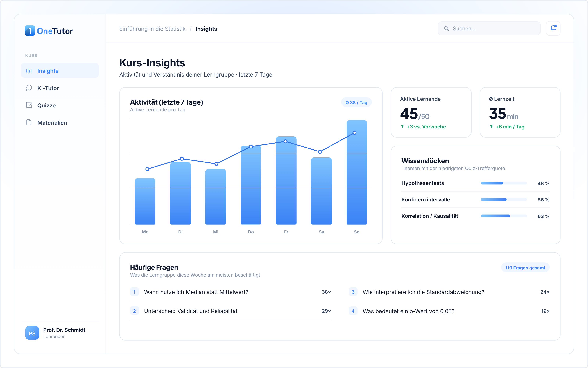This screenshot has width=588, height=368.
Task: Click the search magnifier icon
Action: tap(446, 29)
